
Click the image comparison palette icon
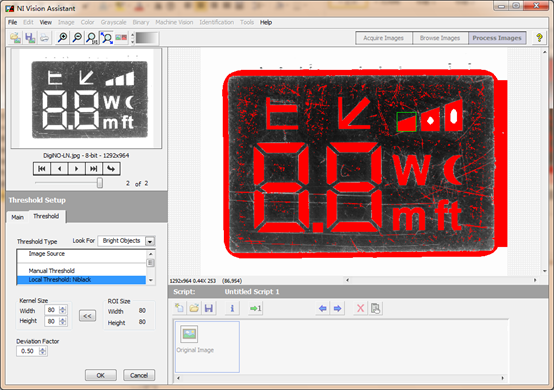point(121,37)
